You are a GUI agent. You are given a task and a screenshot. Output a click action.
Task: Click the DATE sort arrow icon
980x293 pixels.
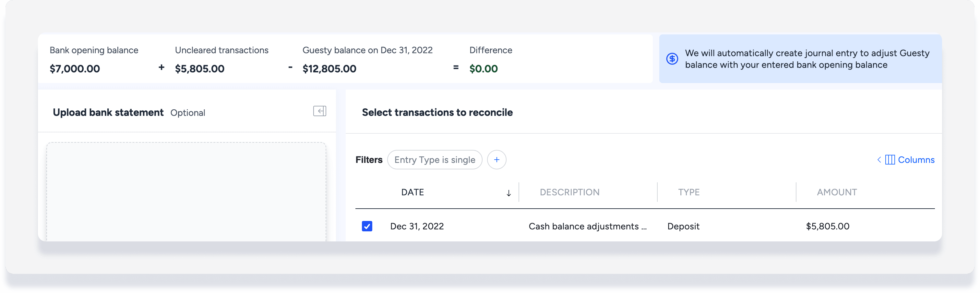[x=508, y=193]
